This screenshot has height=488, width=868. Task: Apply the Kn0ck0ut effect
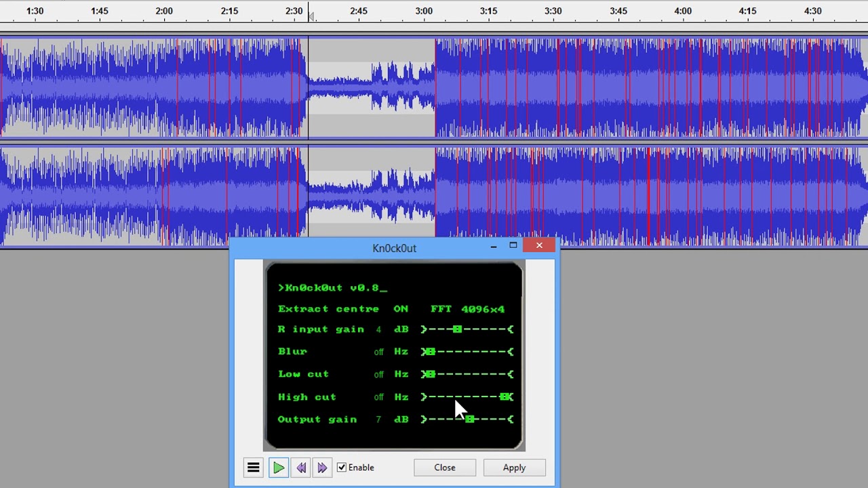click(514, 468)
